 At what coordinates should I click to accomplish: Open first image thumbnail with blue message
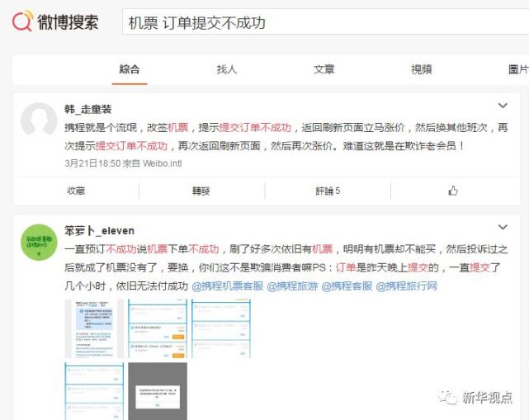point(94,328)
